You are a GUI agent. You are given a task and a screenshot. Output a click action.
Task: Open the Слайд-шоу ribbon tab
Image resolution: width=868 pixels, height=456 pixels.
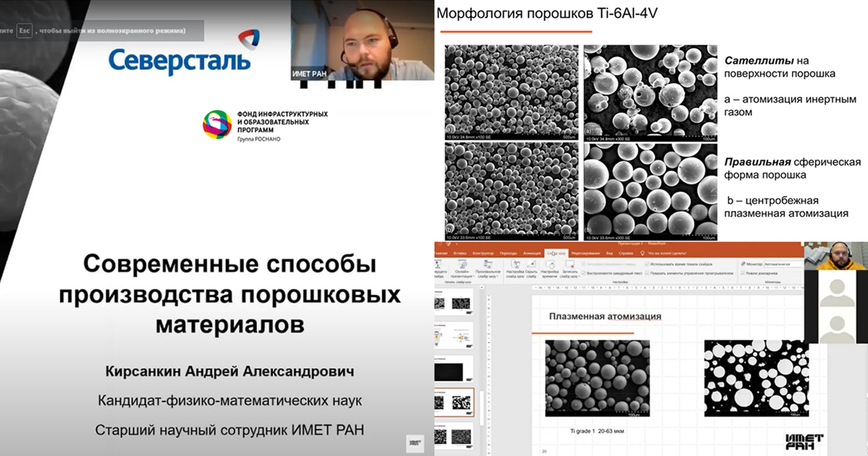(x=556, y=253)
